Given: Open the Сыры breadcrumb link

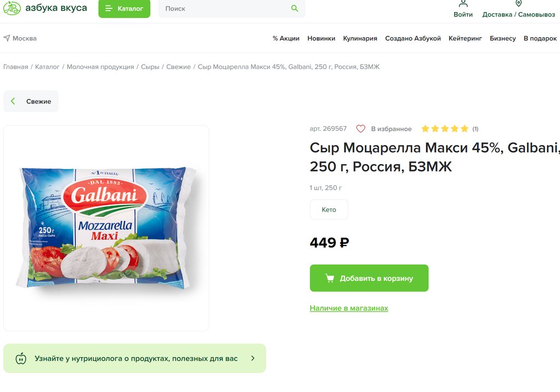Looking at the screenshot, I should point(150,67).
